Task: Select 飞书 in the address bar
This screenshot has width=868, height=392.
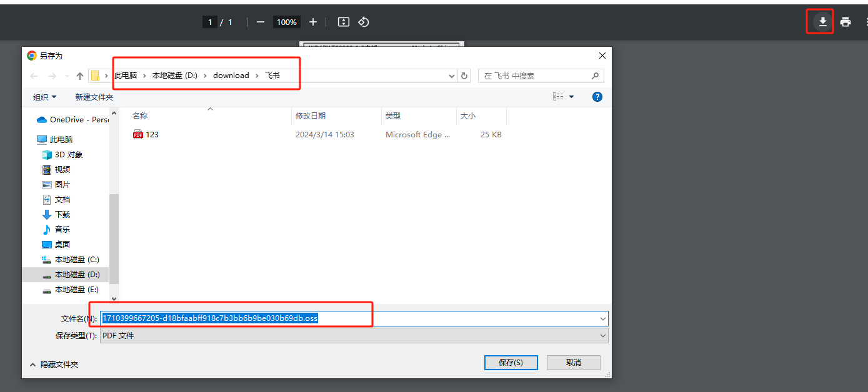Action: click(272, 76)
